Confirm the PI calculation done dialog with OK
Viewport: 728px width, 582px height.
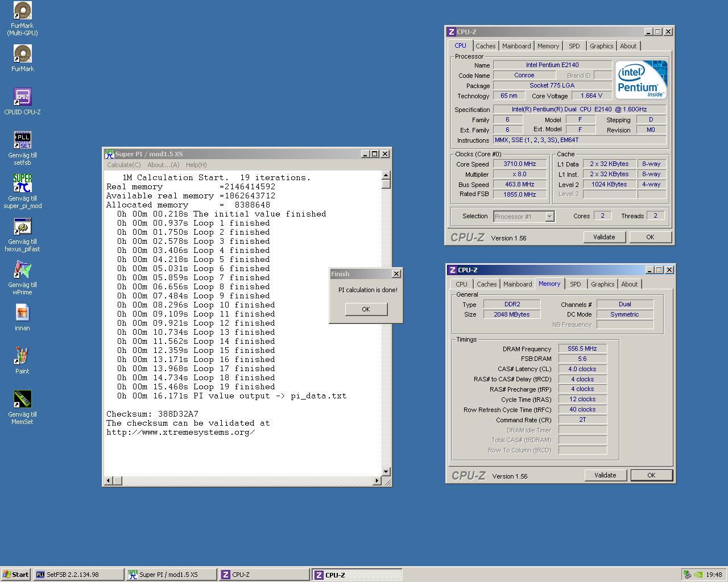pos(366,309)
